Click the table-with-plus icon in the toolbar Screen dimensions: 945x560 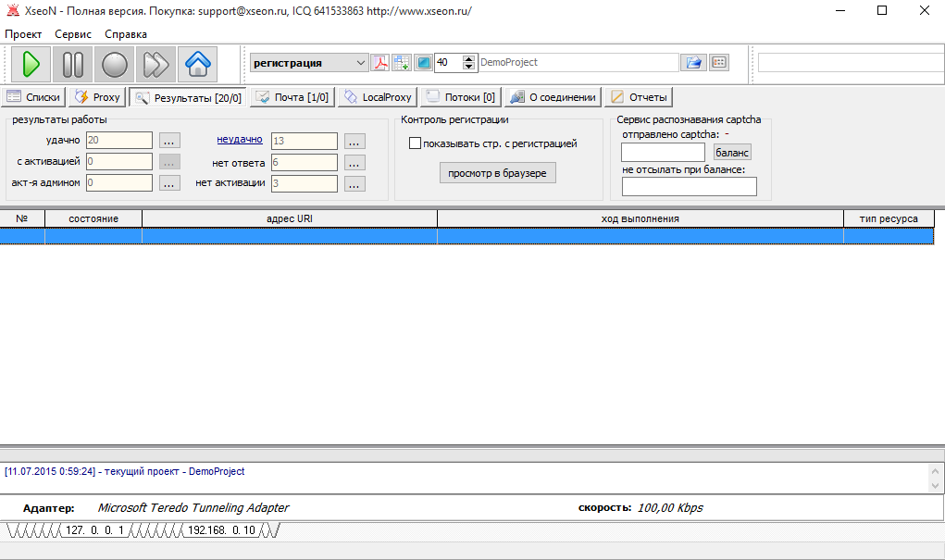pos(401,63)
